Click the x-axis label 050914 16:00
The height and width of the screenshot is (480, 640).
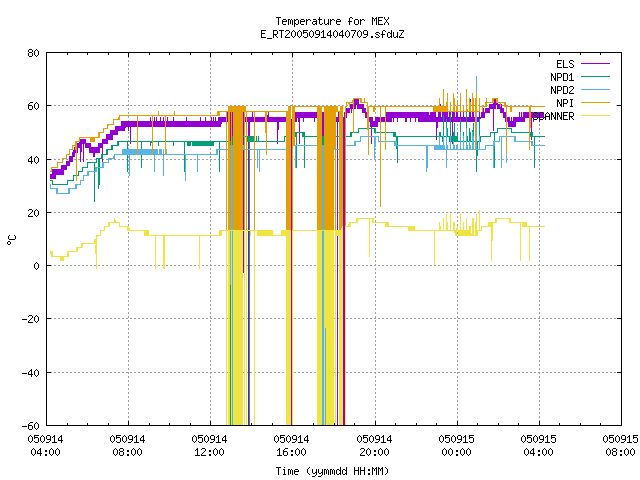click(291, 446)
